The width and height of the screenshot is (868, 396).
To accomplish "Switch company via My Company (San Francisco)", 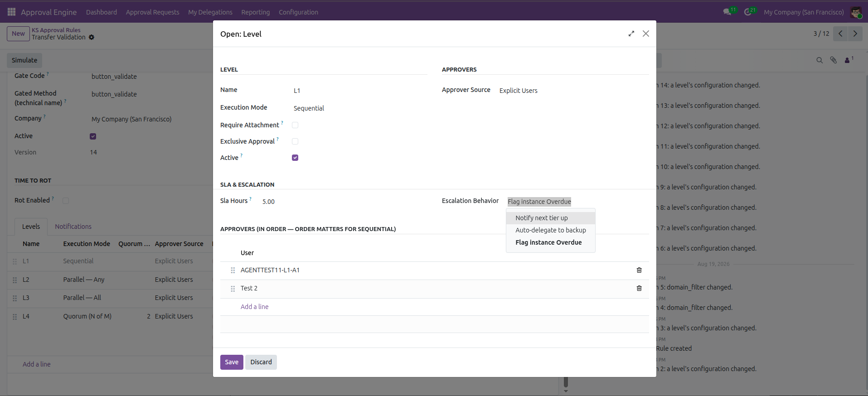I will pos(804,12).
